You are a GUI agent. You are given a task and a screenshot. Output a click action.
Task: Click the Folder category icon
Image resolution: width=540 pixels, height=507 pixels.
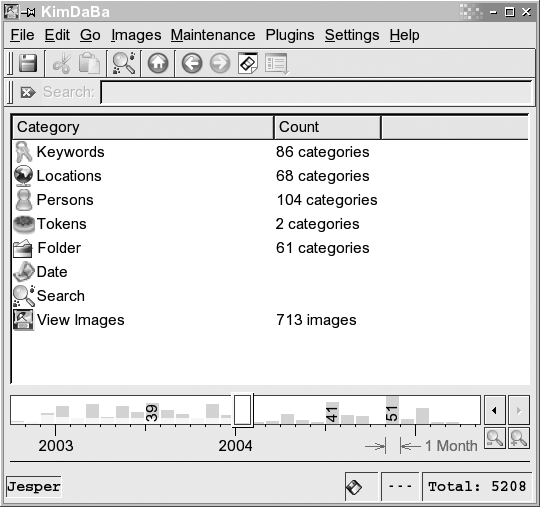click(23, 248)
